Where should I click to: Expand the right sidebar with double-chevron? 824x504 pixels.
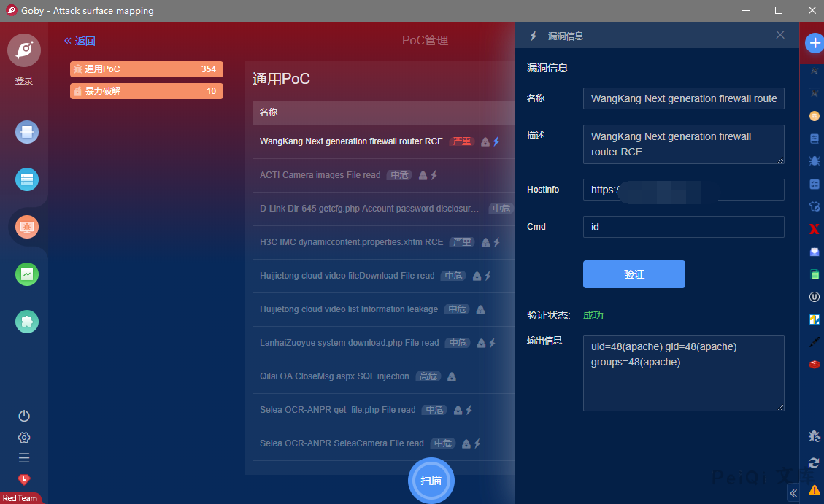pyautogui.click(x=794, y=493)
